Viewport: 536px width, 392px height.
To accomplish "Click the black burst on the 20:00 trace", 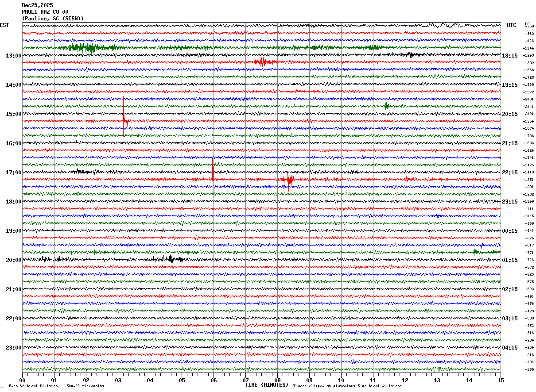I will pyautogui.click(x=171, y=260).
